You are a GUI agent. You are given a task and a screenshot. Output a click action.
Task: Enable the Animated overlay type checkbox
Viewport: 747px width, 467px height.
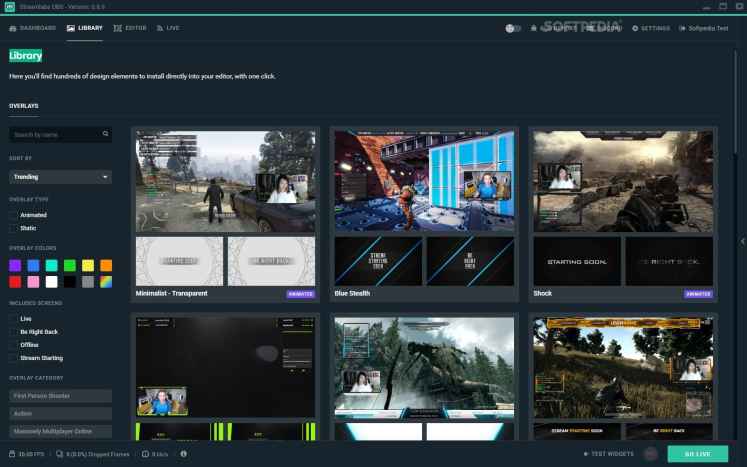click(14, 214)
